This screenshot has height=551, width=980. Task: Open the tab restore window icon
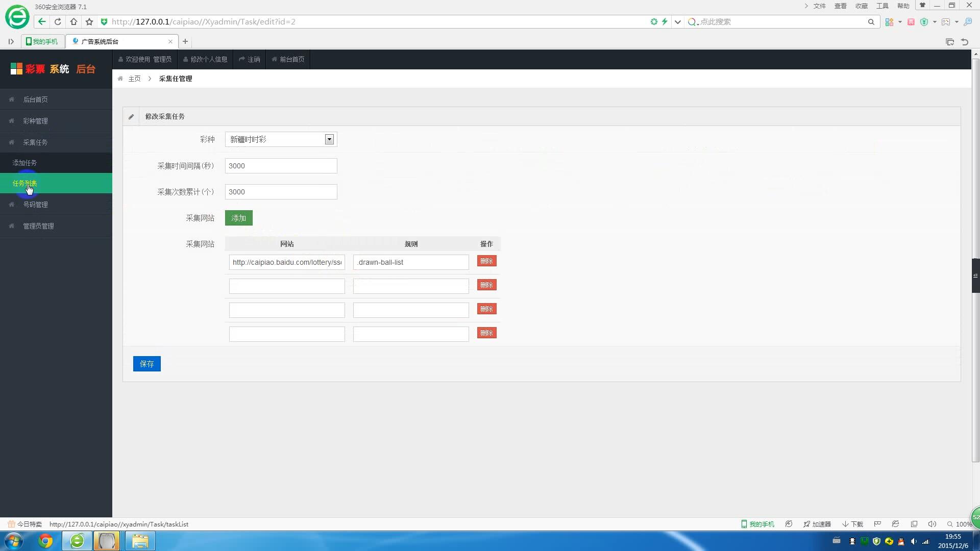pos(950,42)
